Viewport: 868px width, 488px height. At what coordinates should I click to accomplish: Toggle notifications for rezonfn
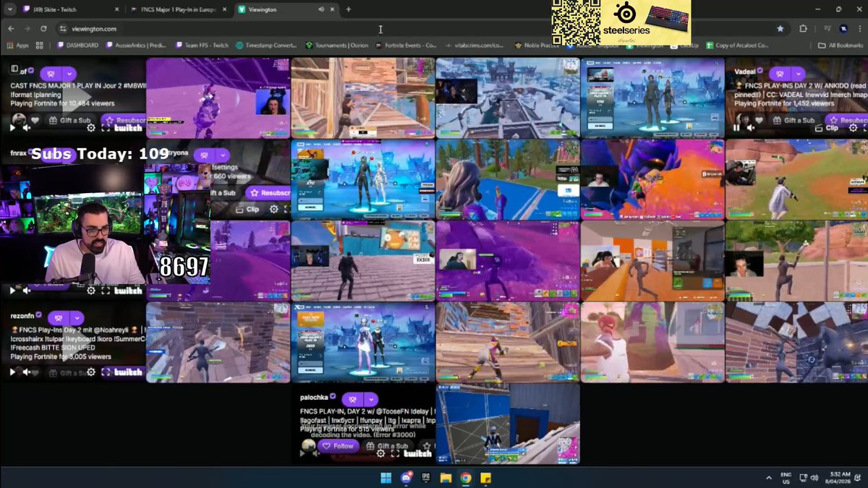pos(59,318)
